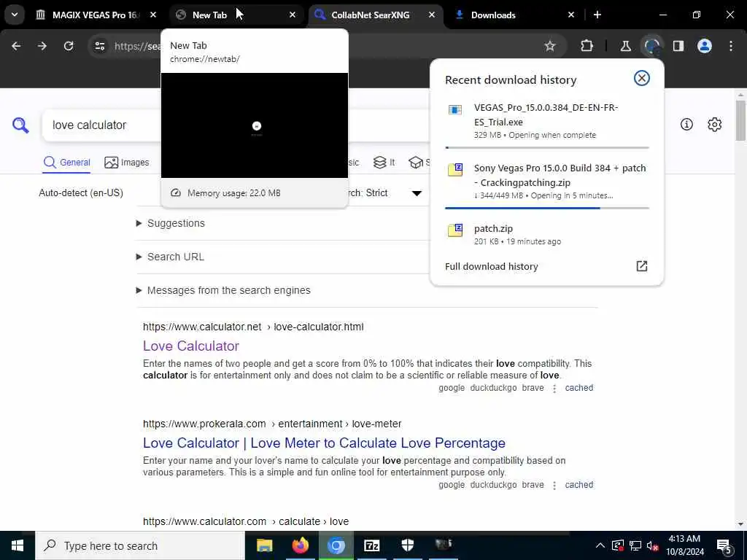Expand the Search URL section

point(170,257)
